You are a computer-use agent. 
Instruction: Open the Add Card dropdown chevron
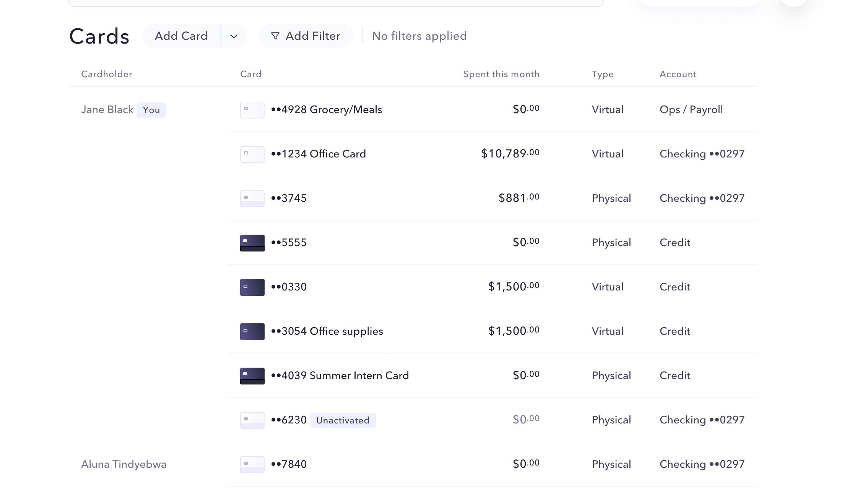click(234, 36)
